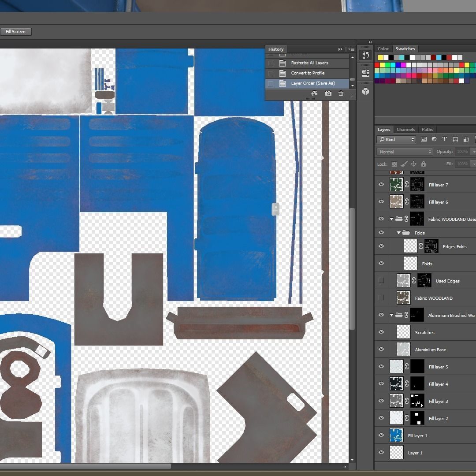Filter layers by type layers icon
The height and width of the screenshot is (476, 476).
click(444, 139)
